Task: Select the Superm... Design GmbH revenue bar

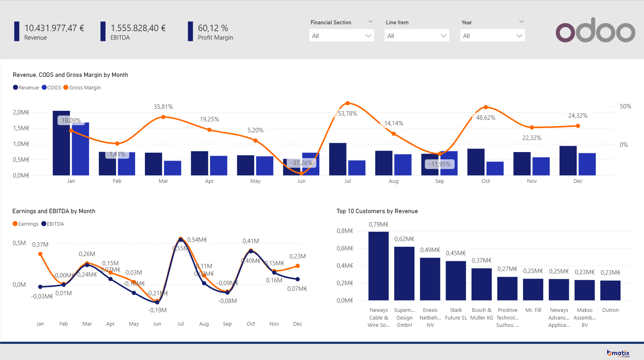Action: pos(404,273)
